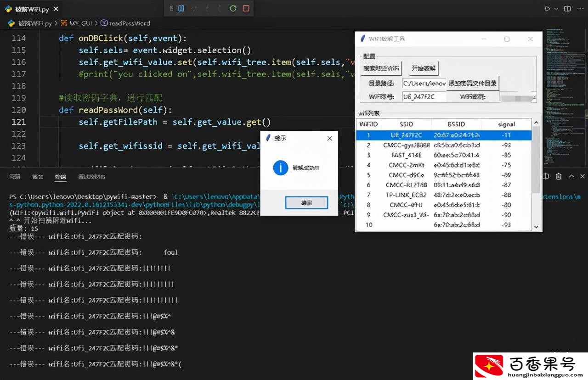Viewport: 588px width, 380px height.
Task: Click 开始破解 button in WiFi tool
Action: pyautogui.click(x=424, y=68)
